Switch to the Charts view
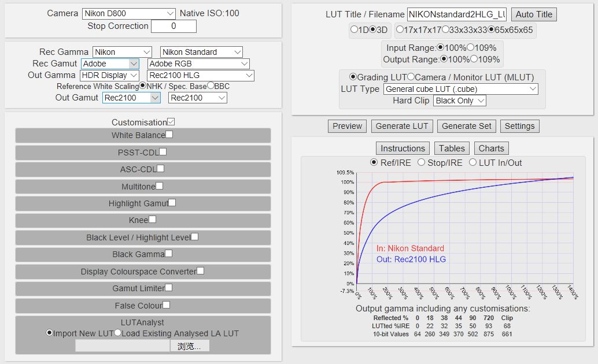The image size is (598, 364). (x=491, y=148)
